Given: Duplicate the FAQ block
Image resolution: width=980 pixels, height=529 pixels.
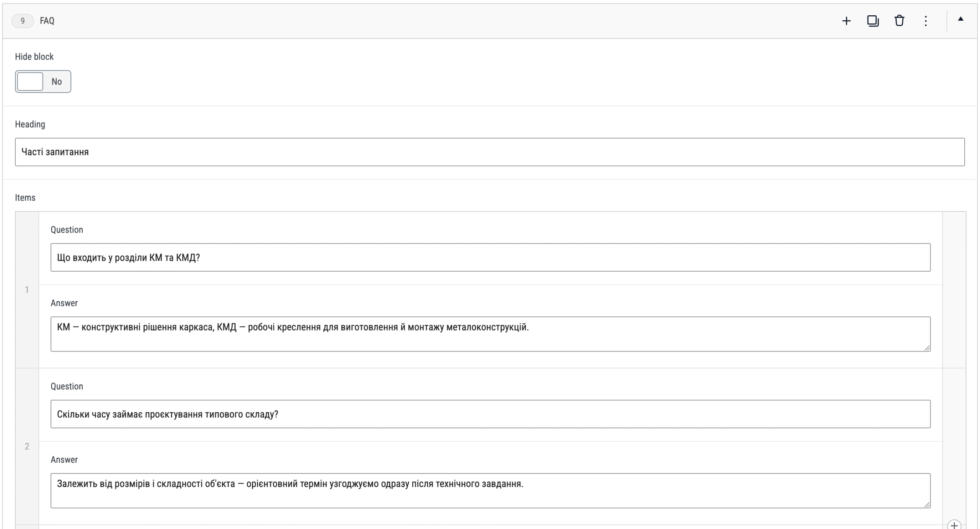Looking at the screenshot, I should [873, 21].
